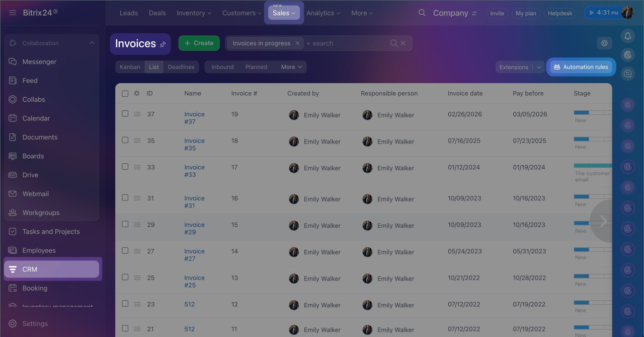Viewport: 644px width, 337px height.
Task: Click the grid column settings gear icon
Action: point(137,93)
